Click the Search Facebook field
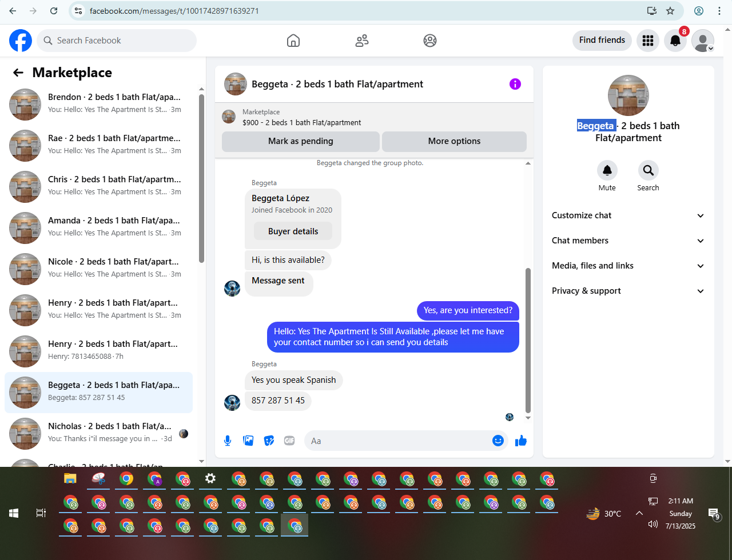The image size is (732, 560). 117,41
